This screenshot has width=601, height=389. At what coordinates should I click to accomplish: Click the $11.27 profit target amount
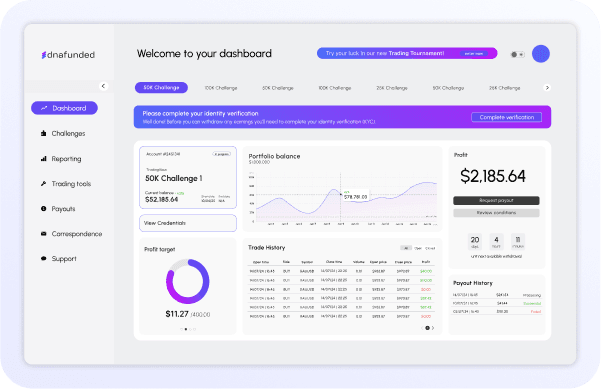tap(177, 314)
